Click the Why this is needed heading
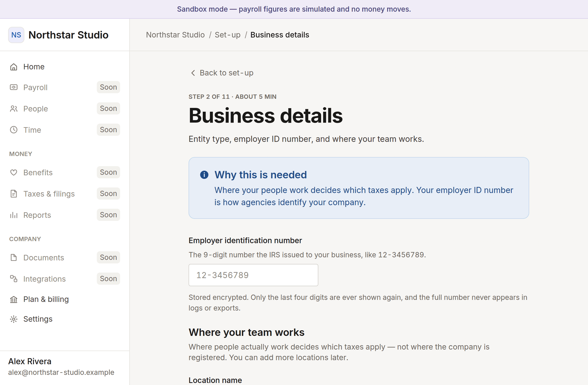Viewport: 588px width, 385px height. pos(261,175)
